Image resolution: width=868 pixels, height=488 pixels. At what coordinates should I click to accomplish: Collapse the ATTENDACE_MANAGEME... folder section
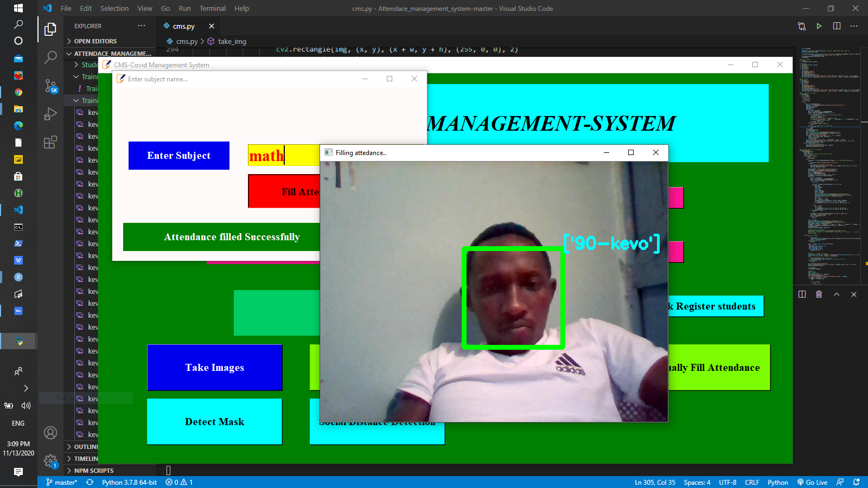pos(112,54)
